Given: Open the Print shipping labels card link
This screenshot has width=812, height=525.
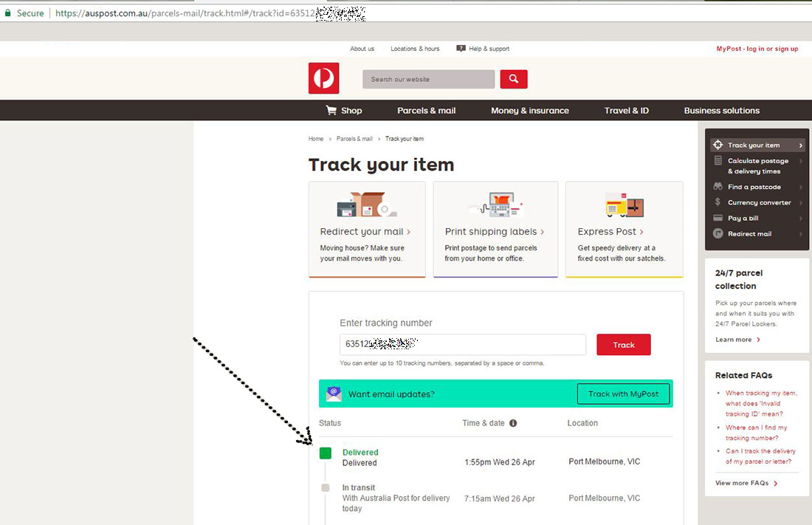Looking at the screenshot, I should coord(495,232).
